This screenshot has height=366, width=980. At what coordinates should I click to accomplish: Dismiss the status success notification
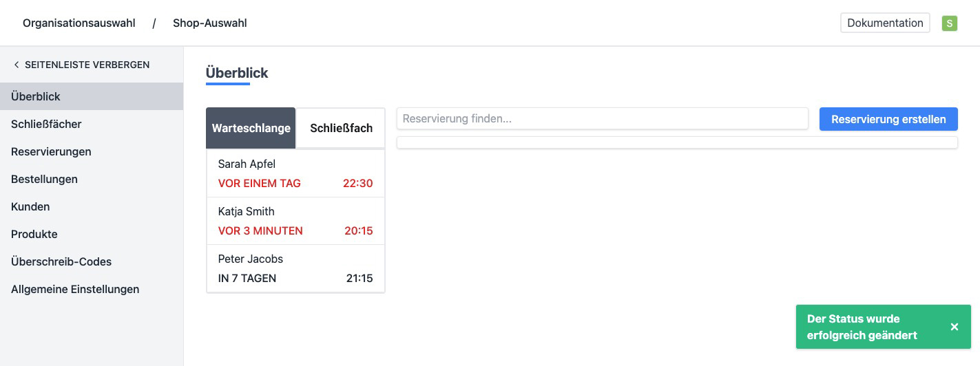(954, 327)
